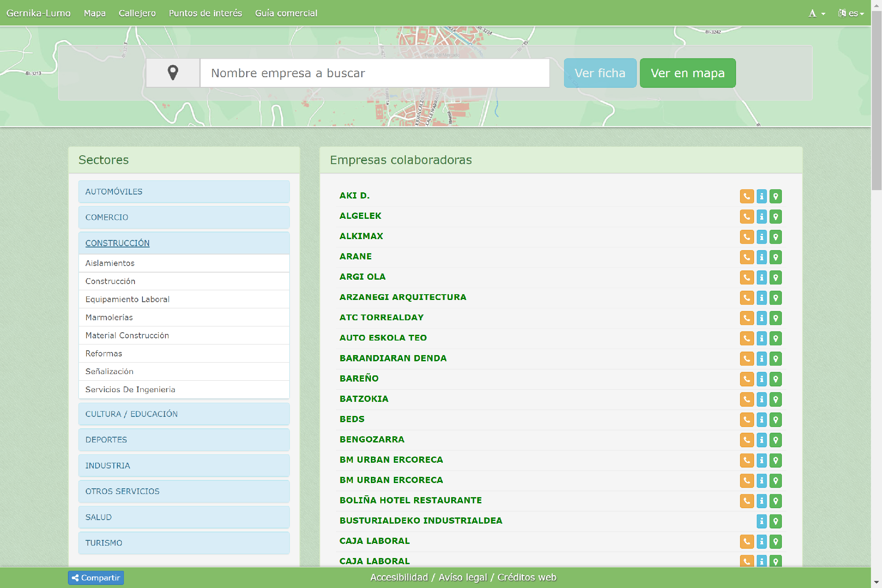Click the Compartir share button
Image resolution: width=882 pixels, height=588 pixels.
click(x=96, y=577)
